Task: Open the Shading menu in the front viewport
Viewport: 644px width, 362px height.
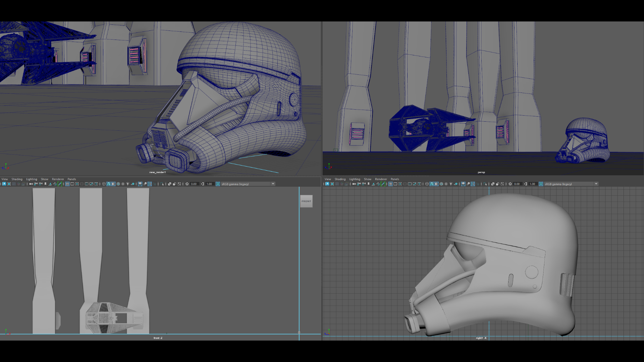Action: pyautogui.click(x=17, y=179)
